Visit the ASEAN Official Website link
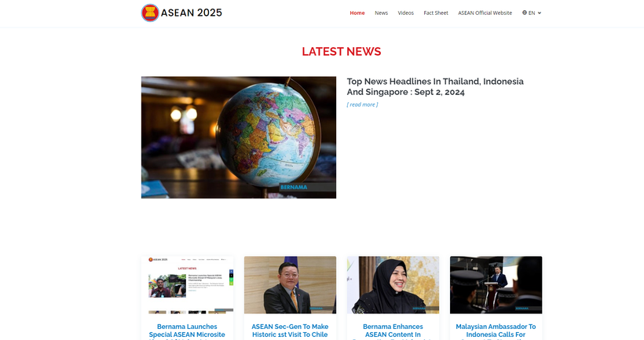Image resolution: width=644 pixels, height=340 pixels. [x=485, y=13]
